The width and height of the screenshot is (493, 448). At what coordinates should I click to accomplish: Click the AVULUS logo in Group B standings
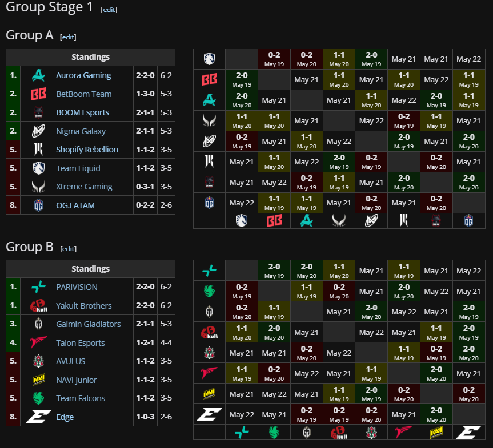coord(39,361)
